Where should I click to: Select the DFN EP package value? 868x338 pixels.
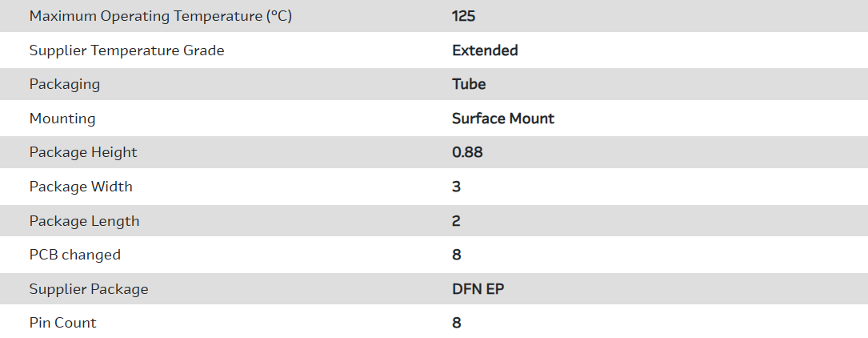pyautogui.click(x=478, y=289)
